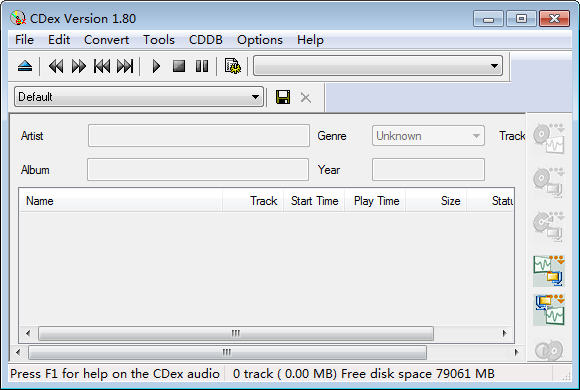Fast-forward playback with the skip-forward icon
Screen dimensions: 580x390
[78, 66]
